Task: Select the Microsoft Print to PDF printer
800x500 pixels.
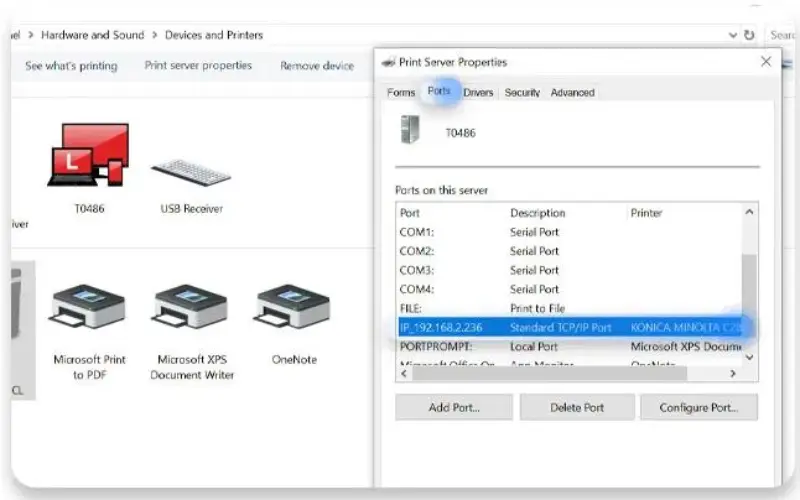Action: [89, 306]
